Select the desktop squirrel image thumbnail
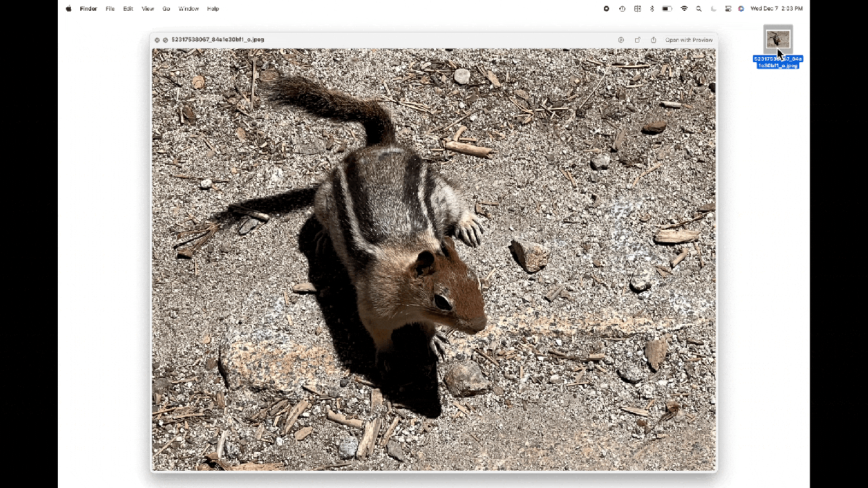868x488 pixels. [x=778, y=39]
